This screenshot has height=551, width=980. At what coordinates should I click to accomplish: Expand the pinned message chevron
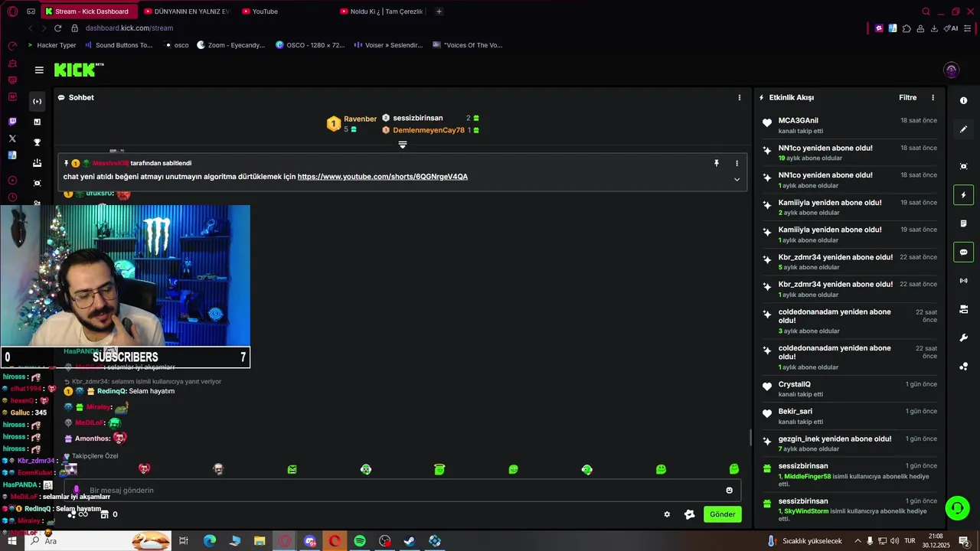(x=737, y=179)
